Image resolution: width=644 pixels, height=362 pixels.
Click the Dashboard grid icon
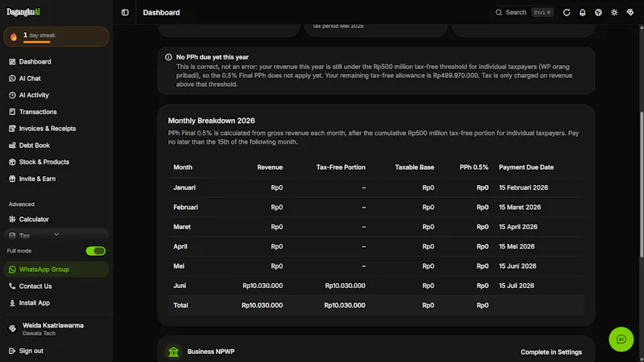(12, 62)
